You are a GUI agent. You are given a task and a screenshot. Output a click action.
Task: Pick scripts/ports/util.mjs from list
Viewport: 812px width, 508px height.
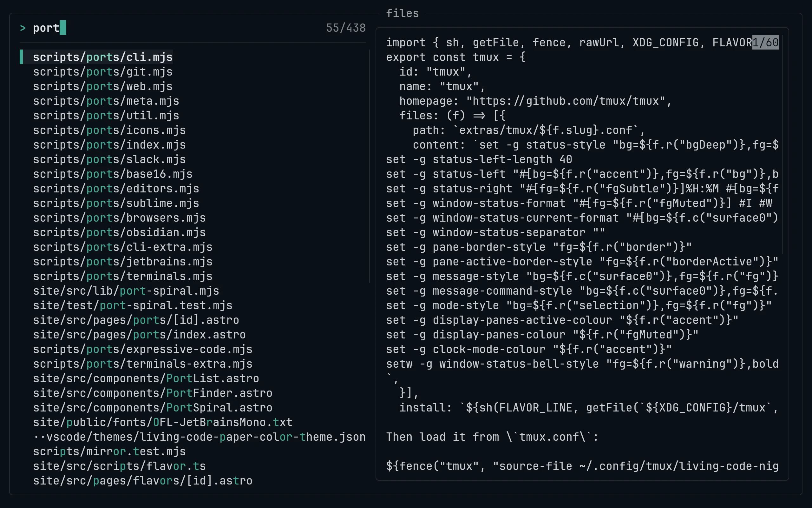click(x=106, y=116)
